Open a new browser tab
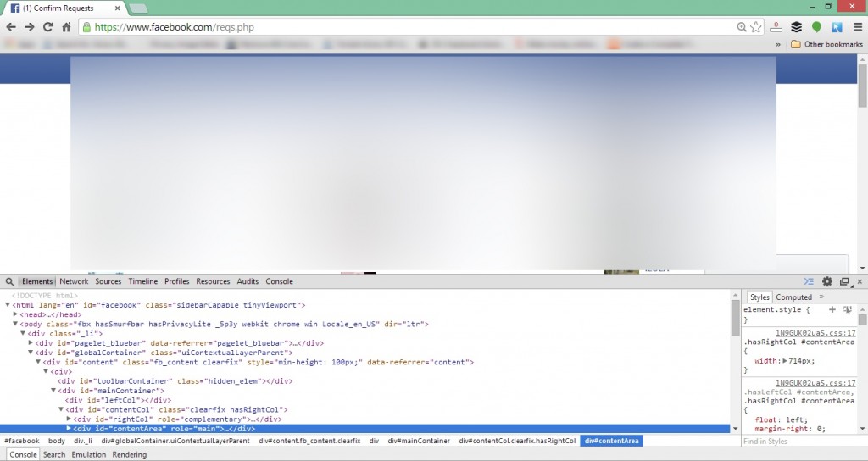 tap(138, 8)
